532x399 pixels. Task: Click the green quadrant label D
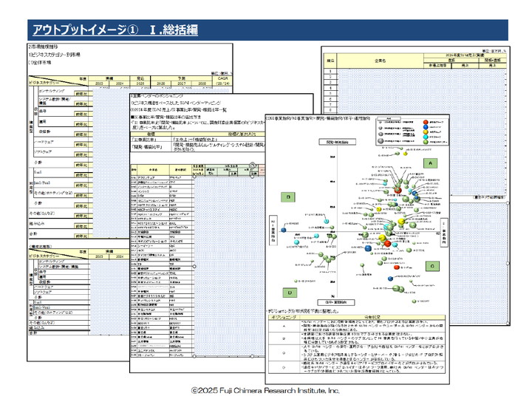point(290,293)
